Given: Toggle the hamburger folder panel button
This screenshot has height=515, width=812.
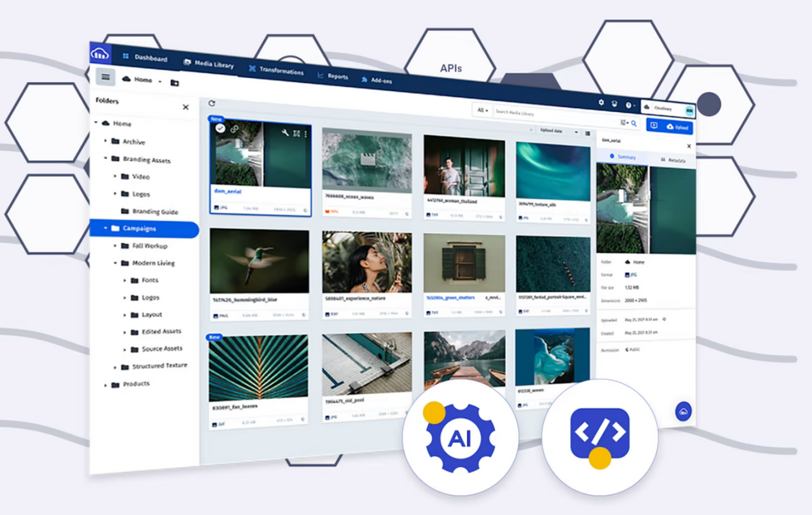Looking at the screenshot, I should tap(106, 76).
